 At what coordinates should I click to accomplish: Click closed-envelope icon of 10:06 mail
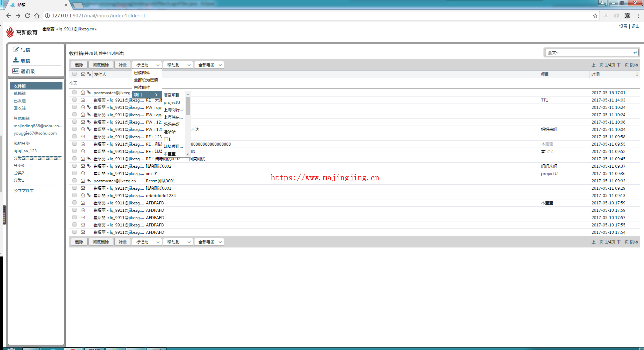coord(83,122)
